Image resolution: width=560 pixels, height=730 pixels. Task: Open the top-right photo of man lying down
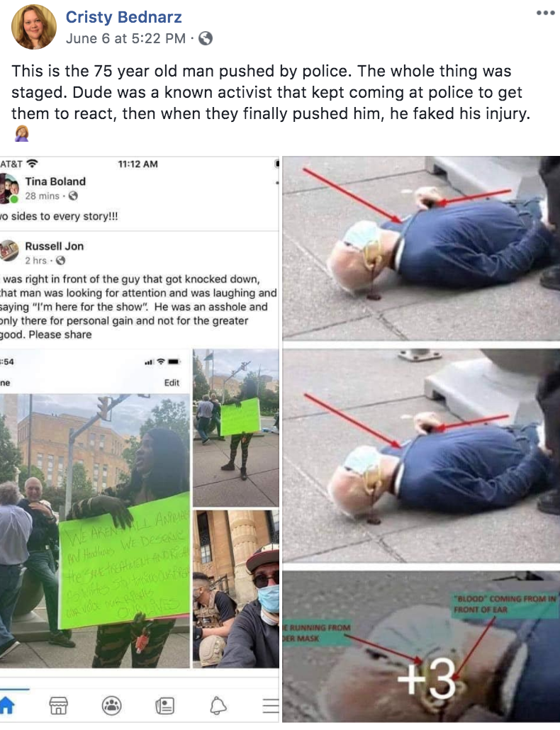coord(421,248)
